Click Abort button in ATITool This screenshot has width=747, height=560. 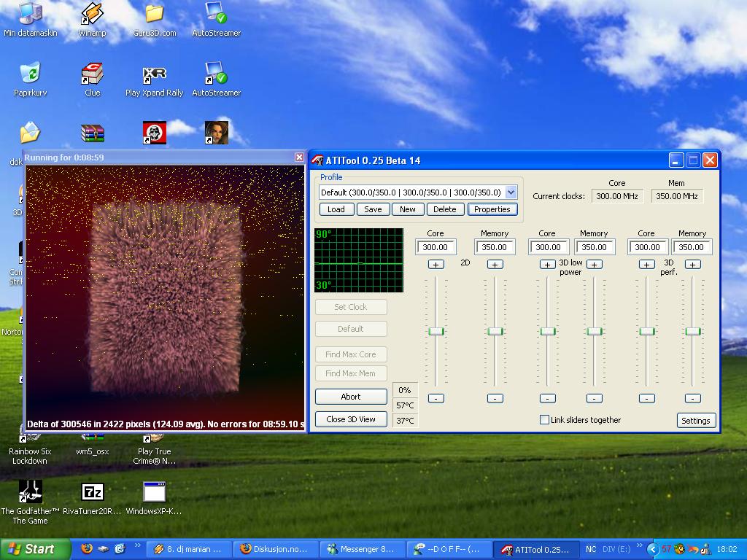click(x=351, y=397)
